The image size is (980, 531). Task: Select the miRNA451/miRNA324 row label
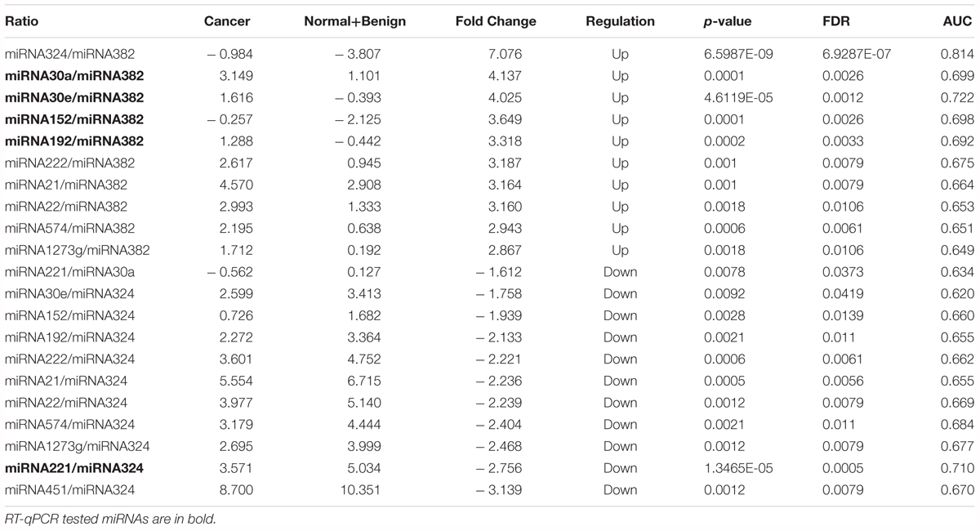pos(70,489)
